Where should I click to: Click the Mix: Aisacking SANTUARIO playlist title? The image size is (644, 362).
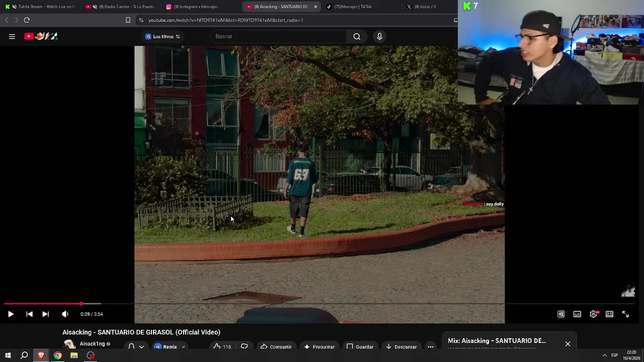coord(497,340)
